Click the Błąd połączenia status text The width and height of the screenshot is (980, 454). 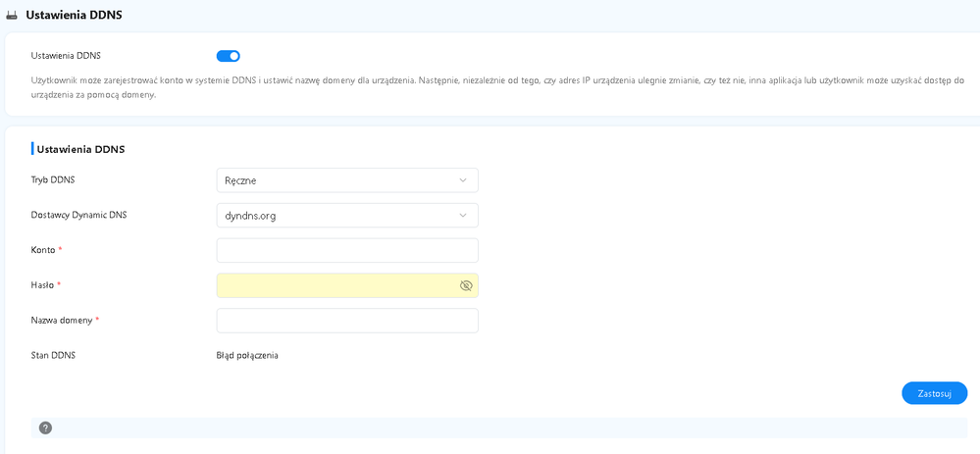[x=247, y=355]
